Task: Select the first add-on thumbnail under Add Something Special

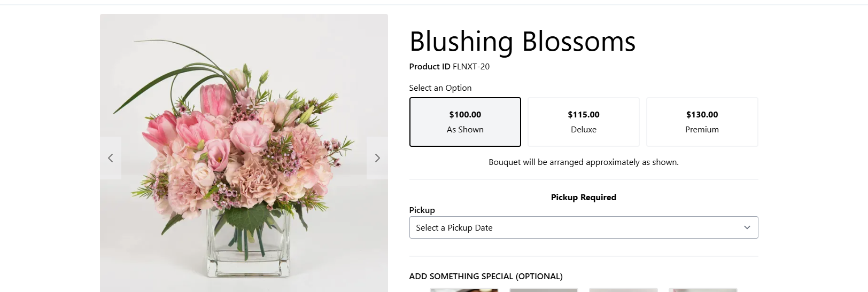Action: pyautogui.click(x=464, y=290)
